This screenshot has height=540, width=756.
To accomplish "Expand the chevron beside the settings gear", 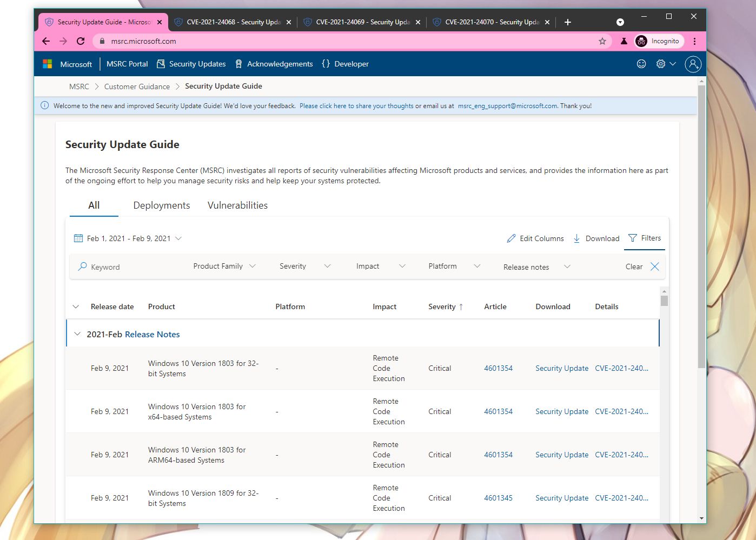I will [673, 64].
